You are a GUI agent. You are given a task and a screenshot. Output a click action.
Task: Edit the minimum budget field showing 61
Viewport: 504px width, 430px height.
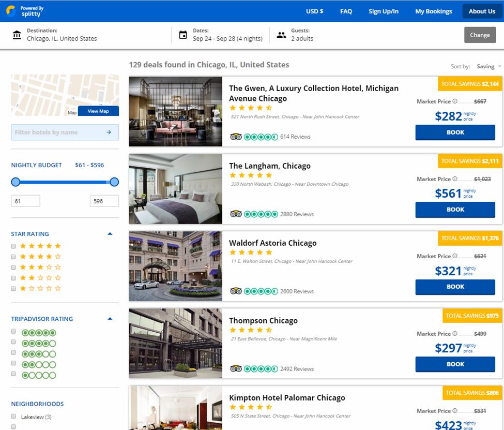[x=26, y=201]
